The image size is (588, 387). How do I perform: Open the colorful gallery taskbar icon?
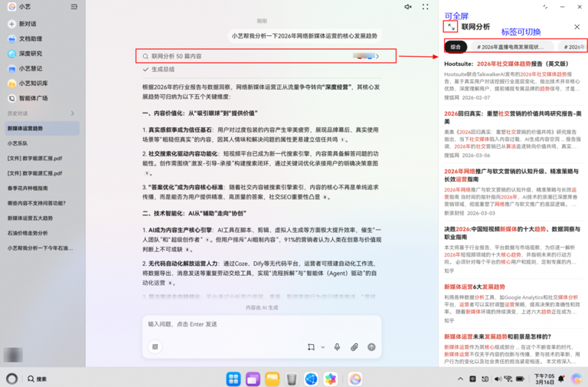(331, 379)
